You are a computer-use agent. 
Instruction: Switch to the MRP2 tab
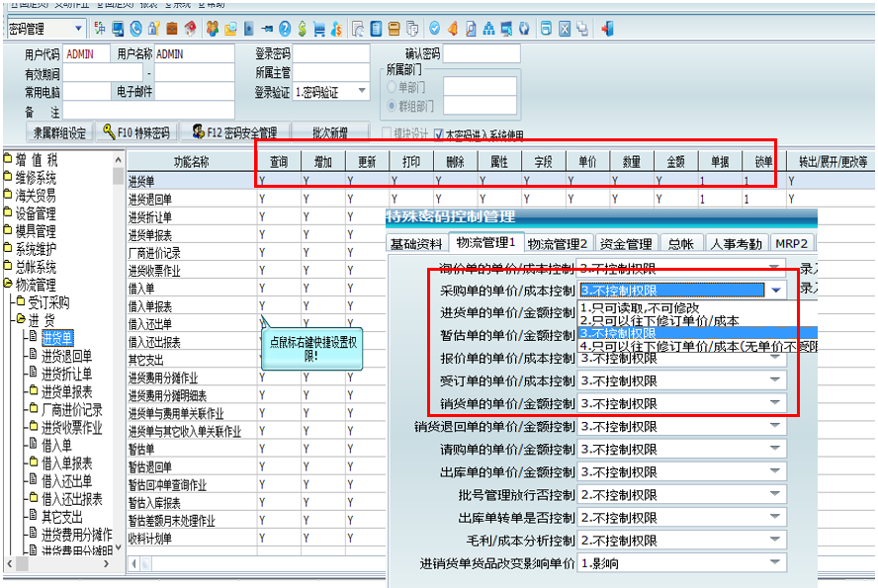pyautogui.click(x=791, y=244)
